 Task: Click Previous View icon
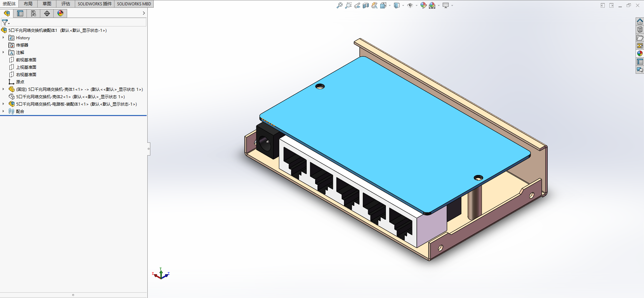click(x=357, y=5)
